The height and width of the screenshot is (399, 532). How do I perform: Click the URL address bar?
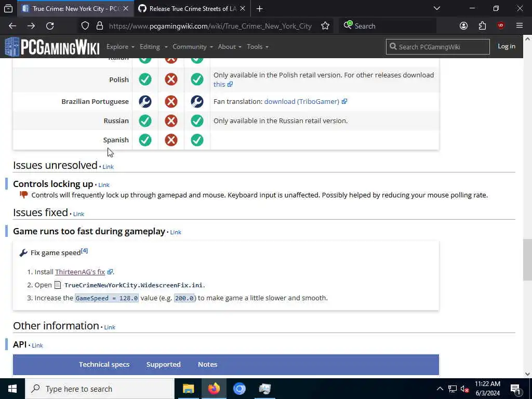[210, 26]
